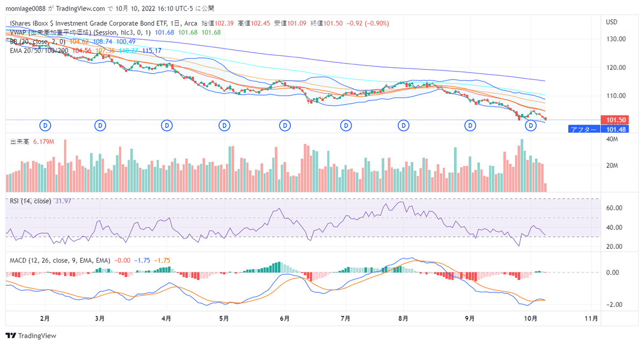This screenshot has width=644, height=345.
Task: Click the TradingView logo at bottom
Action: click(32, 335)
